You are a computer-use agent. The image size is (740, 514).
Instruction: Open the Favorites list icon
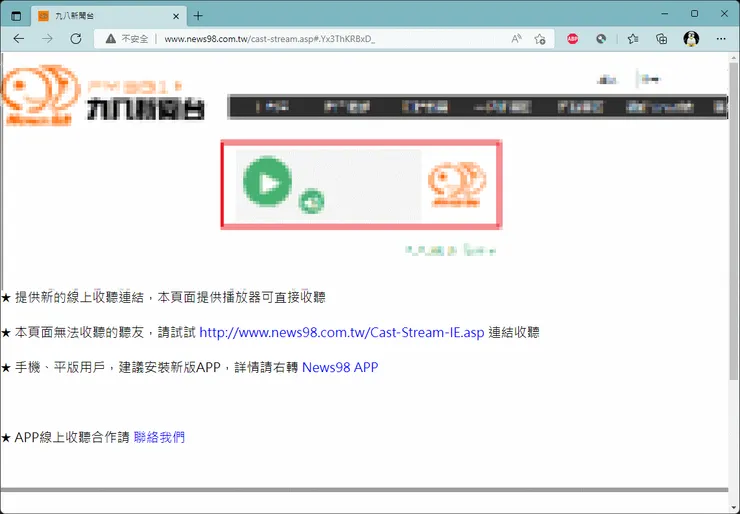point(633,39)
